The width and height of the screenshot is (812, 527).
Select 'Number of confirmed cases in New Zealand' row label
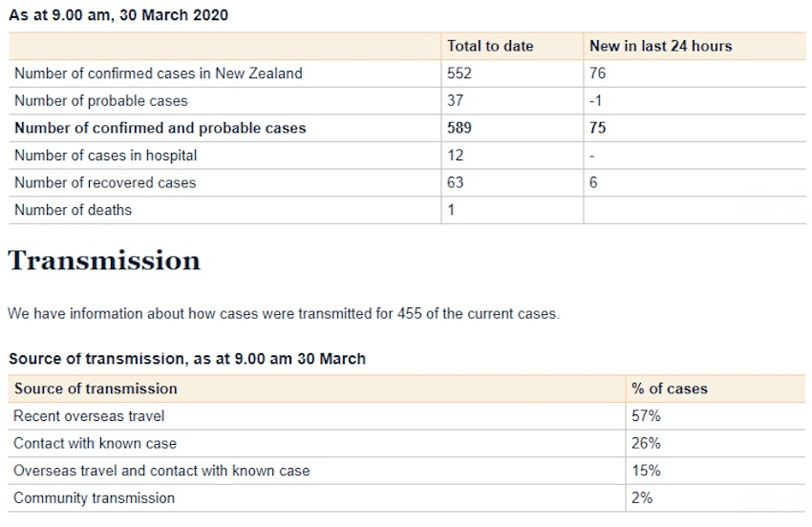158,74
